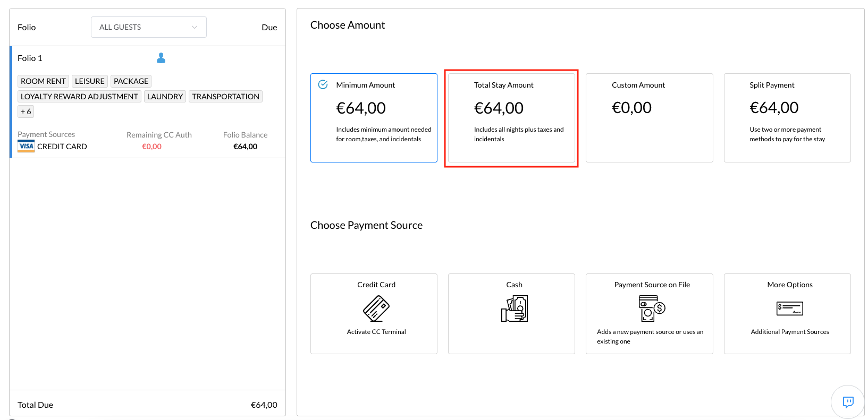868x420 pixels.
Task: Click the Visa credit card logo
Action: 26,147
